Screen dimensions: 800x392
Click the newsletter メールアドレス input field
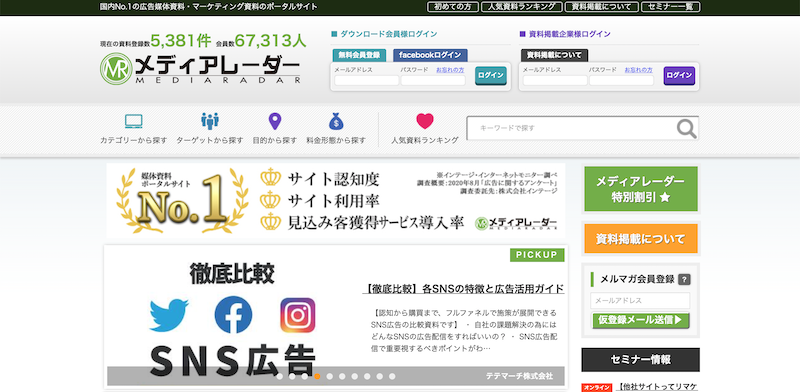coord(640,301)
